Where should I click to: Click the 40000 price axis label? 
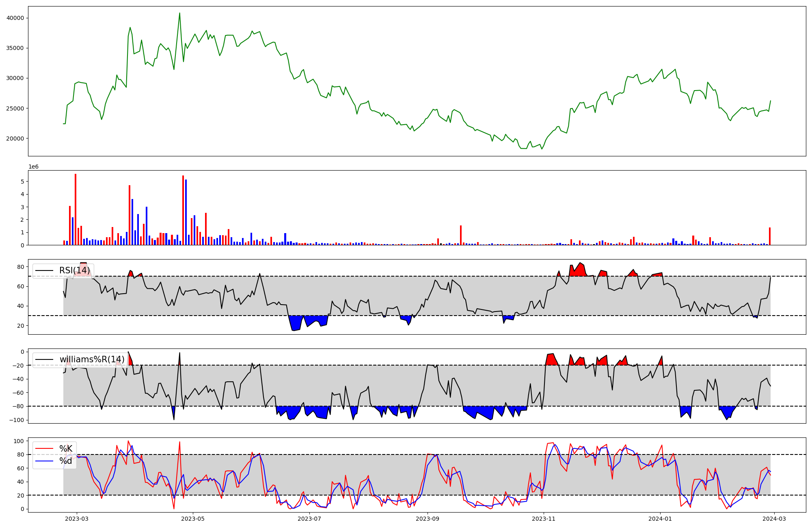tap(15, 18)
